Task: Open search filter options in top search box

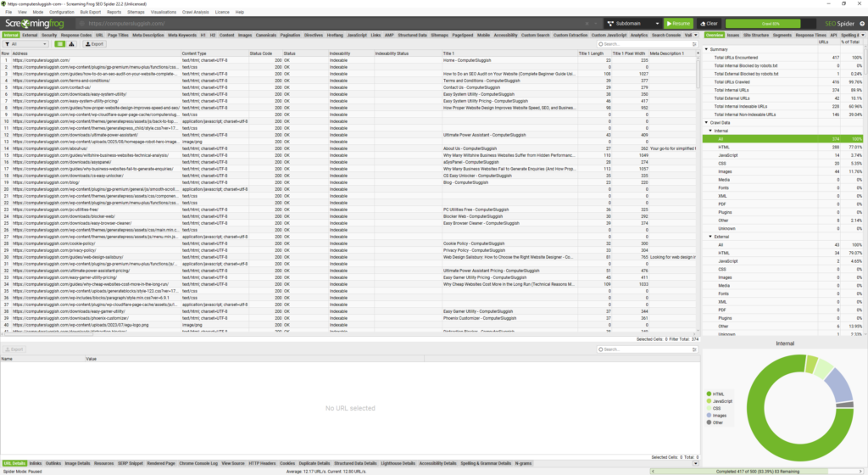Action: pos(694,44)
